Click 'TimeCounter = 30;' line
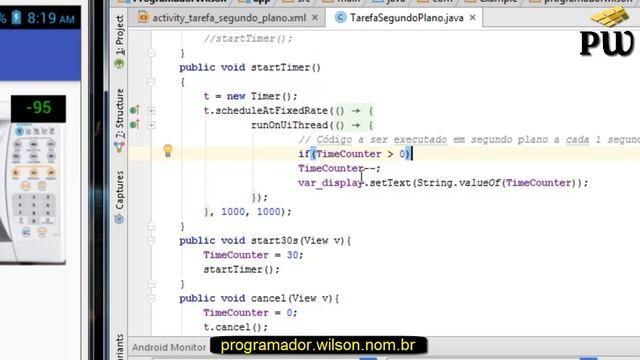Viewport: 640px width, 360px height. click(253, 255)
